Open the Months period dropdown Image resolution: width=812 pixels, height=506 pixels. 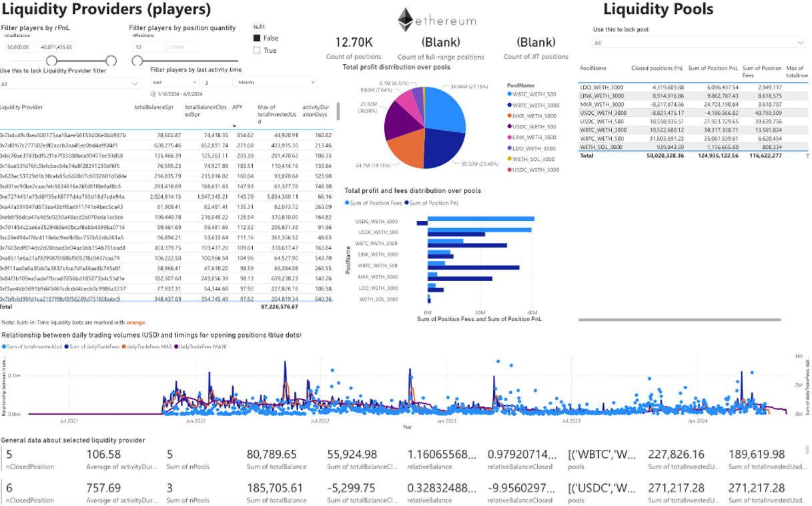click(276, 82)
